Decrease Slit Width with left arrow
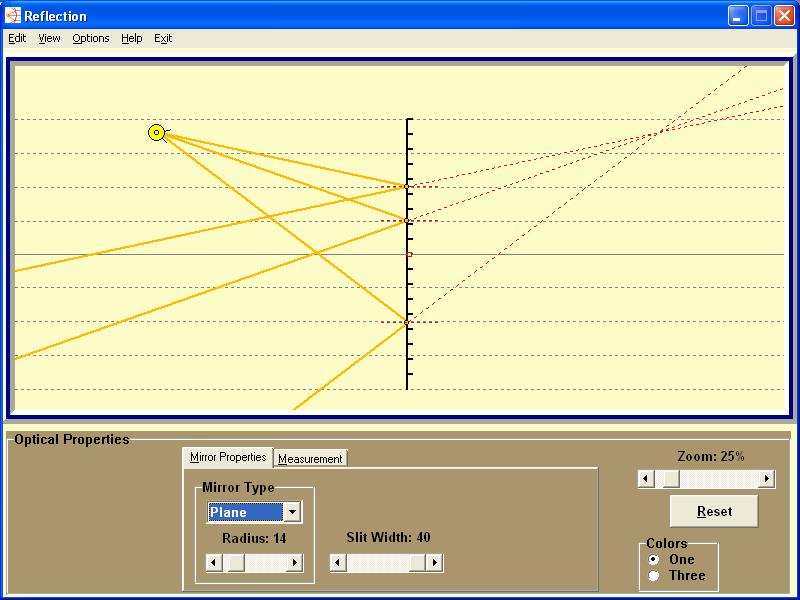This screenshot has width=800, height=600. tap(337, 563)
